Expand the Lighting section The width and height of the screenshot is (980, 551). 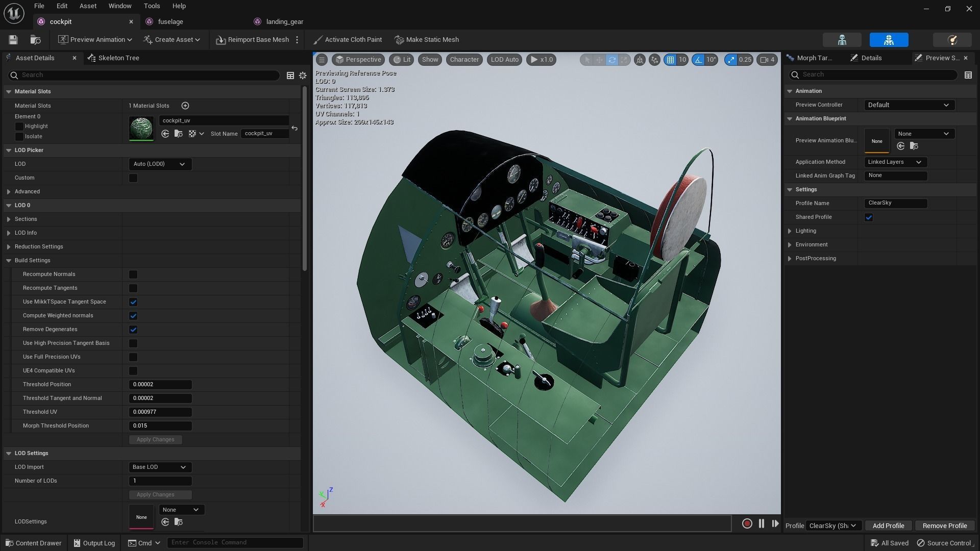click(x=790, y=231)
